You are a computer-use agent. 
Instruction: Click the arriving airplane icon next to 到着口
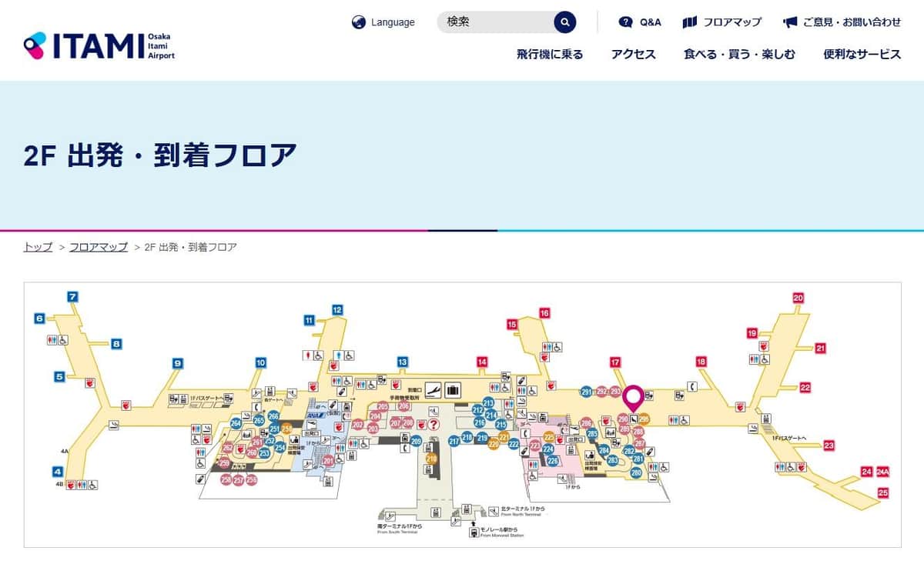tap(433, 389)
